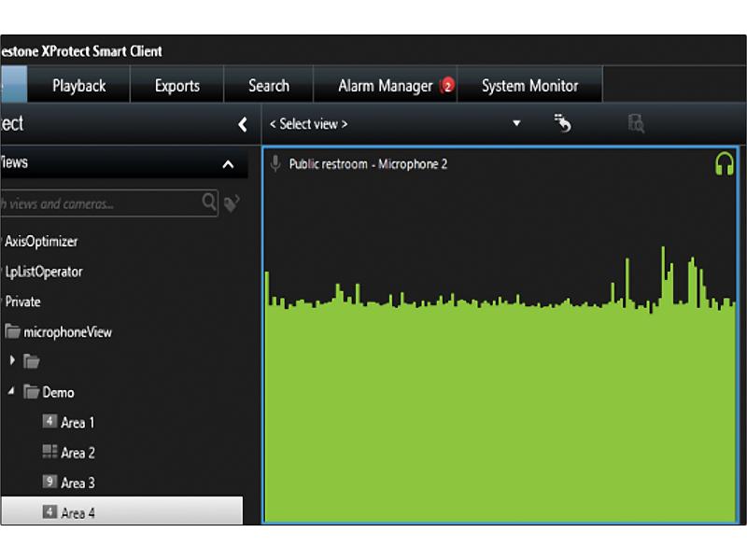Select the Area 4 view
747x560 pixels.
(121, 511)
